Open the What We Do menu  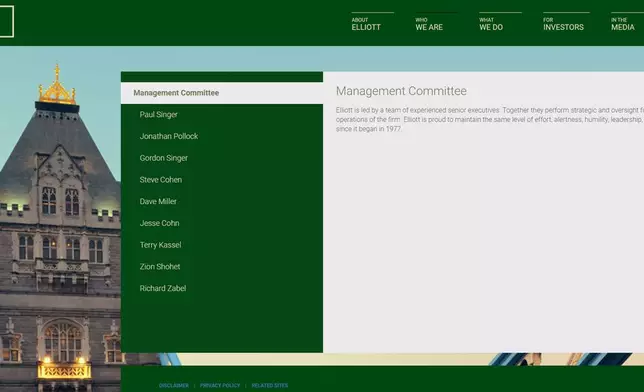[491, 24]
